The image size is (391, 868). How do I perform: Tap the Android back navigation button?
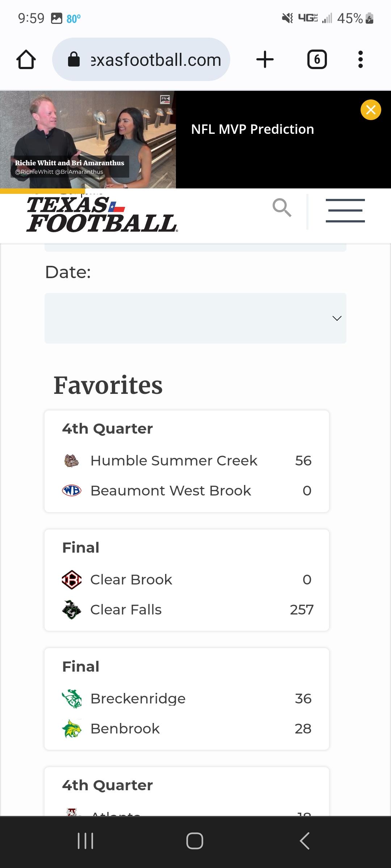[x=305, y=841]
